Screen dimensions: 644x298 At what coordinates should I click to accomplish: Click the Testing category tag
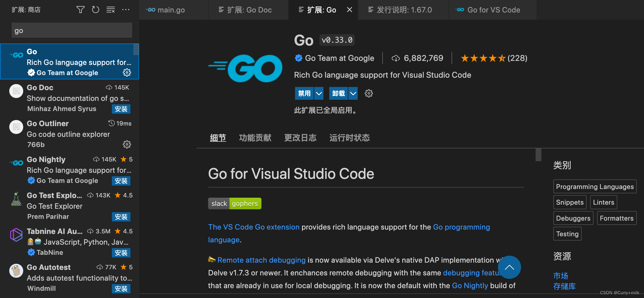pyautogui.click(x=567, y=234)
